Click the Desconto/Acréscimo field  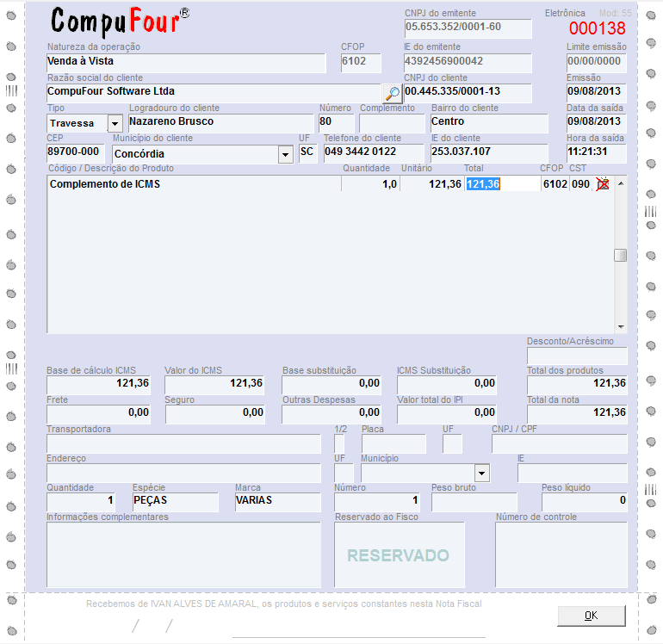577,356
